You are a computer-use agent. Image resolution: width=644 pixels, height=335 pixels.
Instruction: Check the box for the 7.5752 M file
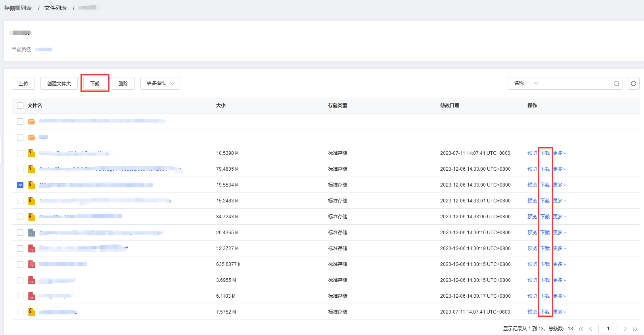[x=20, y=312]
